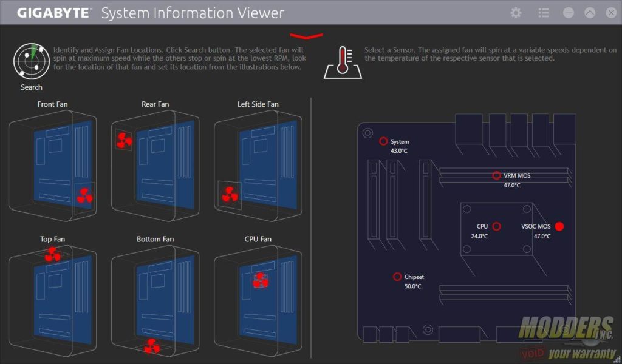Select the System temperature sensor radio
This screenshot has width=622, height=364.
383,141
